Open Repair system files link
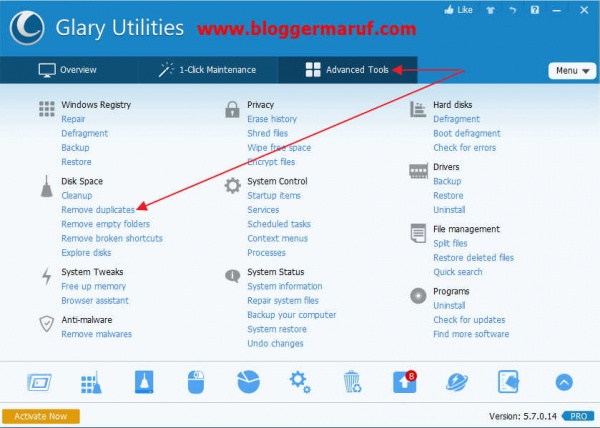The height and width of the screenshot is (428, 600). [x=283, y=301]
